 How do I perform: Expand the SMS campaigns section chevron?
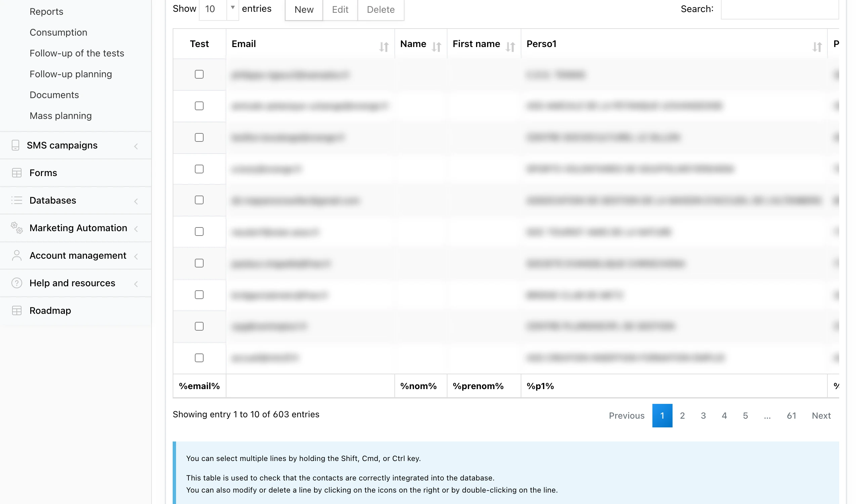[136, 146]
